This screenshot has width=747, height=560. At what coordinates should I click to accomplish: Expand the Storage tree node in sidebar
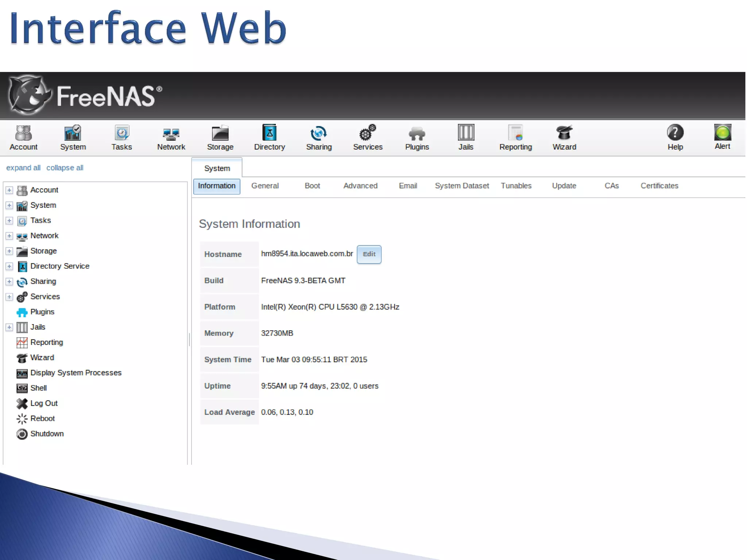pos(9,251)
